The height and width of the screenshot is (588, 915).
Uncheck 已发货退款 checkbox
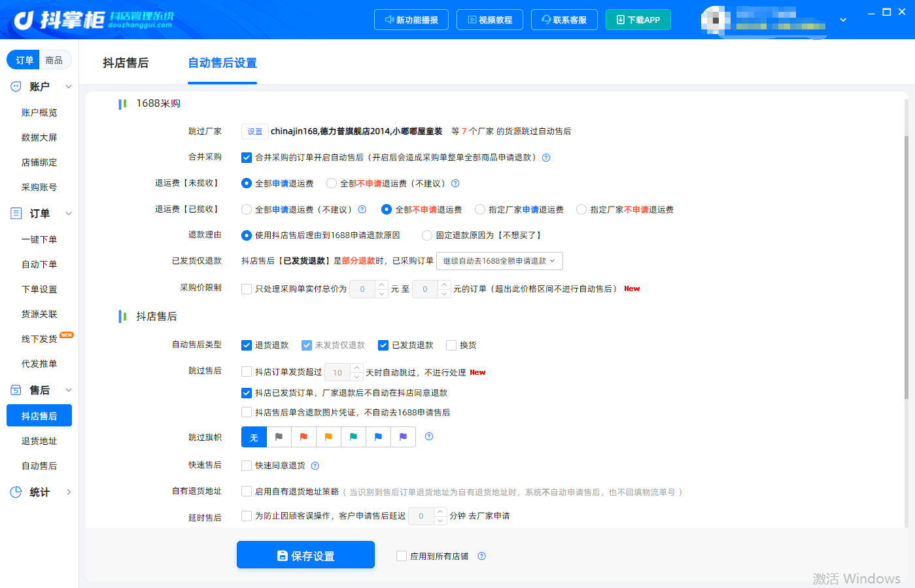383,345
